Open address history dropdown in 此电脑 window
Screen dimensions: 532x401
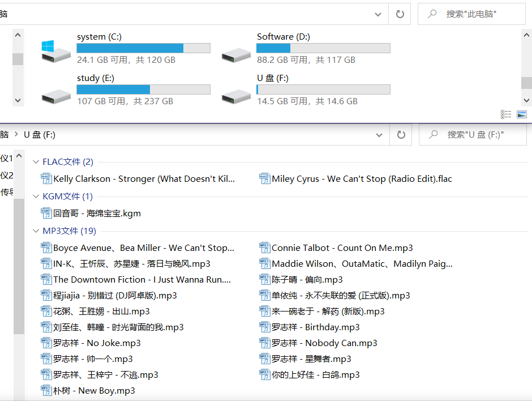click(x=378, y=14)
